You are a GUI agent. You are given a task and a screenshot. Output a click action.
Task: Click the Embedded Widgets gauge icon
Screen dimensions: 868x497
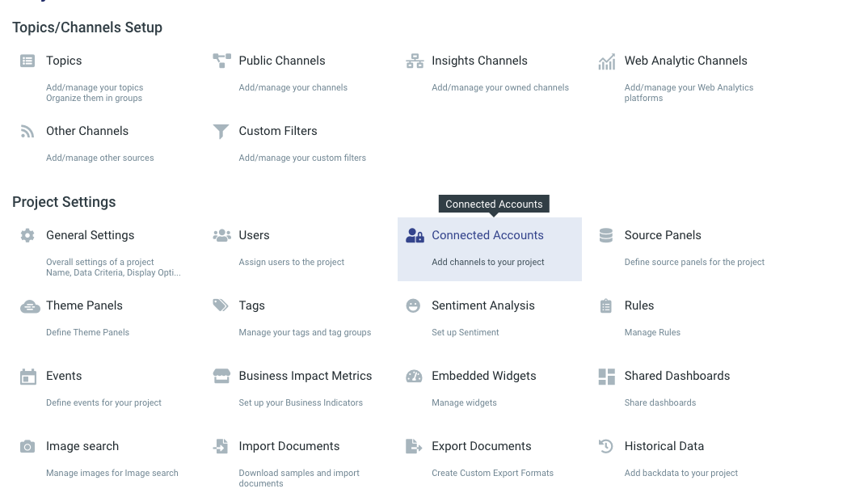[x=414, y=377]
